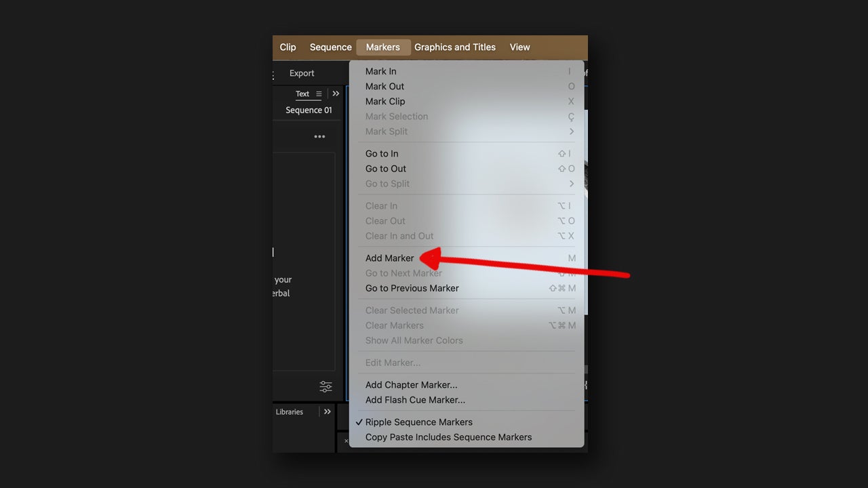Open the Graphics and Titles menu
Viewport: 868px width, 488px height.
pyautogui.click(x=455, y=47)
